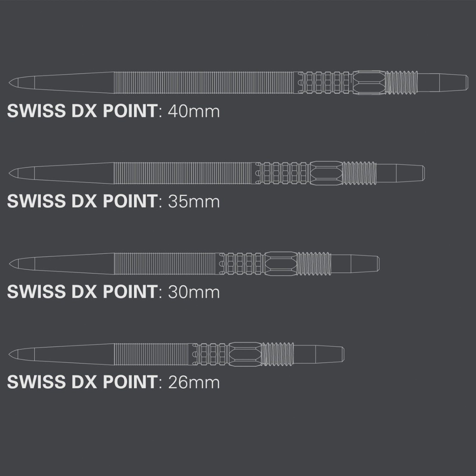The height and width of the screenshot is (476, 476).
Task: Select the SWISS DX POINT label beside 35mm
Action: coord(82,202)
